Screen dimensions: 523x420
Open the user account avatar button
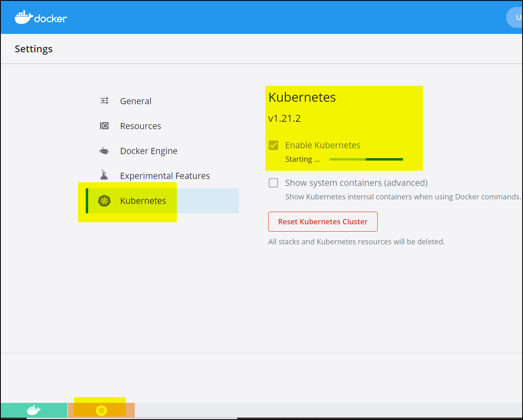[x=514, y=18]
